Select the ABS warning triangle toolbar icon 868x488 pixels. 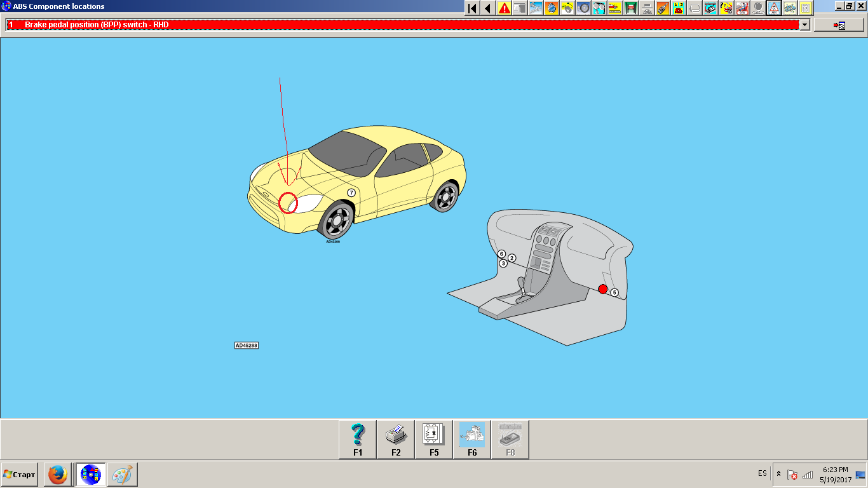(x=774, y=8)
